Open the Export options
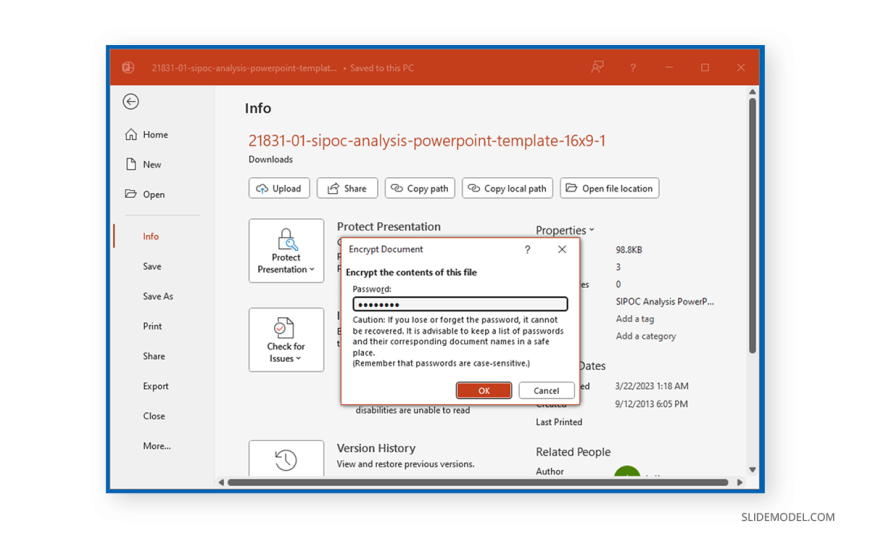Image resolution: width=870 pixels, height=539 pixels. tap(155, 386)
